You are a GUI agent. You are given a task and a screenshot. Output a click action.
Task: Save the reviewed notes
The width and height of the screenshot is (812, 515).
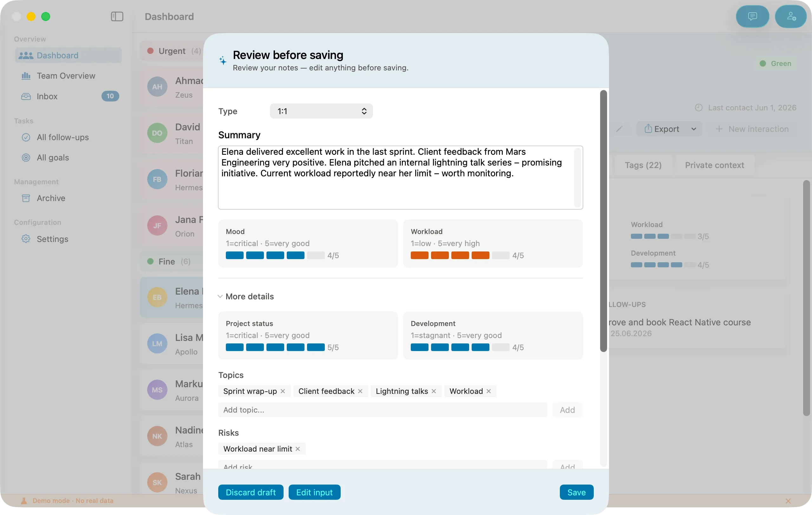pos(576,492)
